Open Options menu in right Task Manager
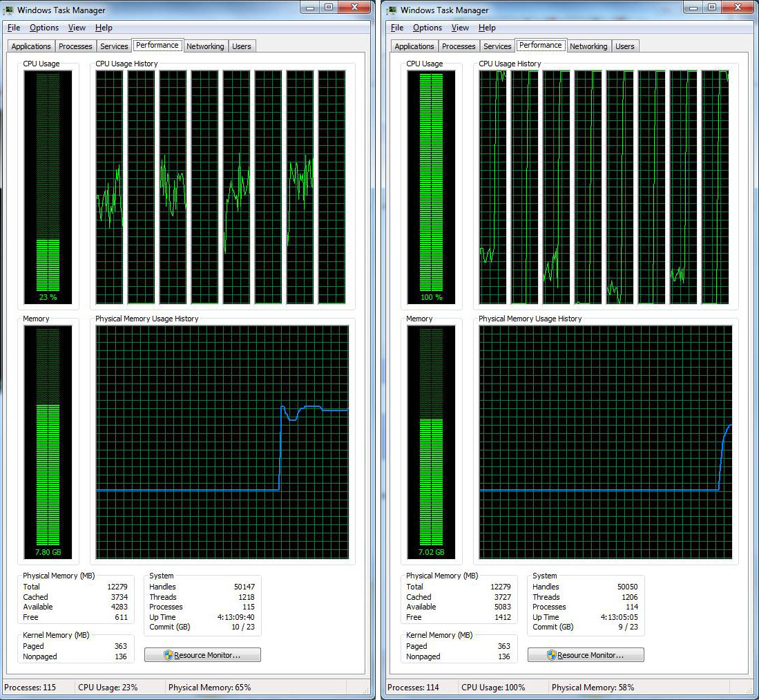This screenshot has width=759, height=700. 427,28
